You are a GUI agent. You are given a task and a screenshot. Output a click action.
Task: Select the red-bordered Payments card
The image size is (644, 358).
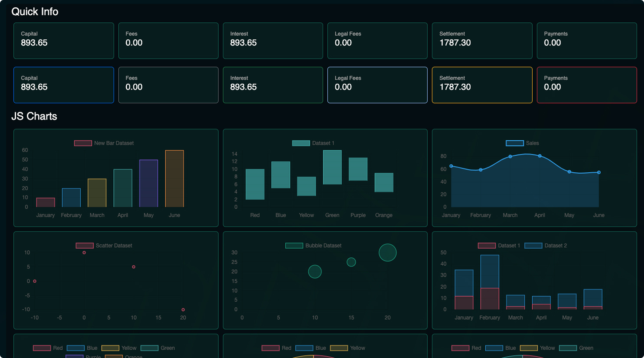(x=587, y=85)
